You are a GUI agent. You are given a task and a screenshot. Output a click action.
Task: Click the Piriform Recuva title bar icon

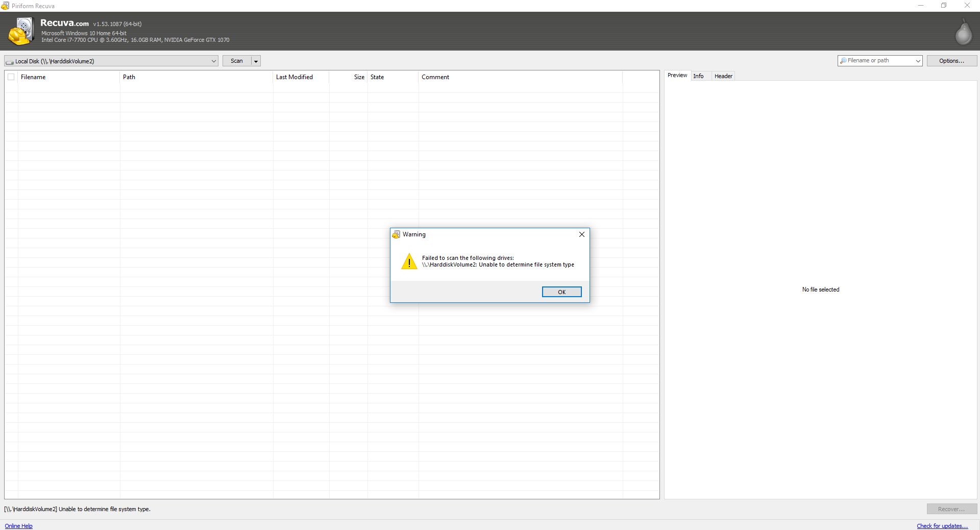pos(5,6)
